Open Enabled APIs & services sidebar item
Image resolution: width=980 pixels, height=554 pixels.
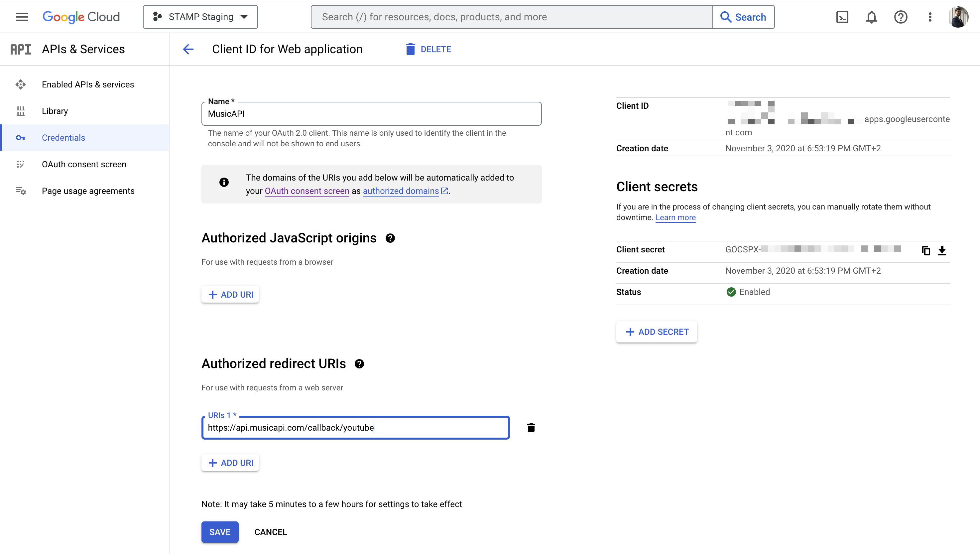(x=87, y=84)
